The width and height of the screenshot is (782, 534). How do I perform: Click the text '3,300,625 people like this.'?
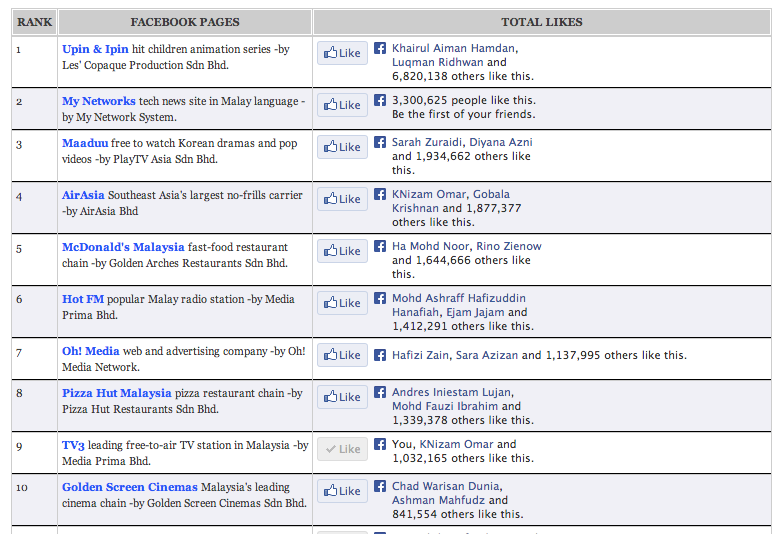(x=464, y=100)
